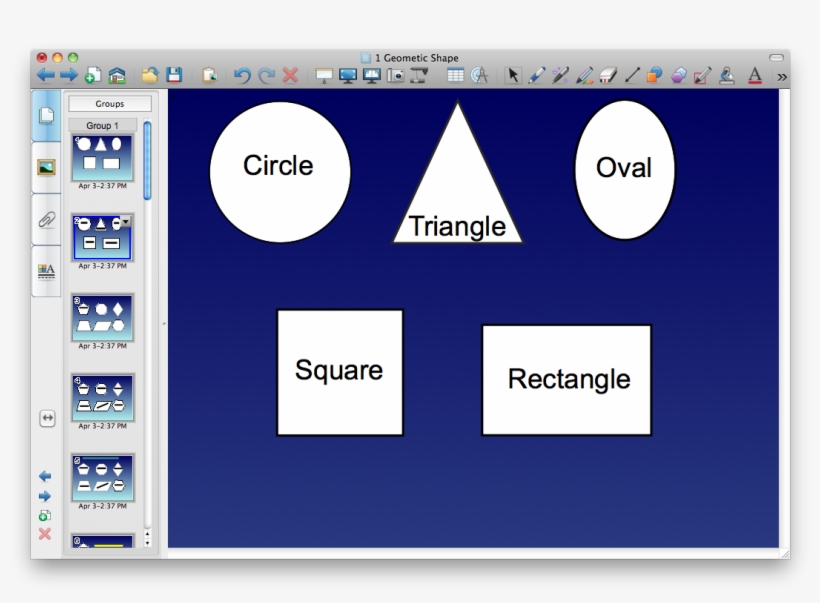
Task: Click the Open folder icon
Action: pyautogui.click(x=150, y=75)
